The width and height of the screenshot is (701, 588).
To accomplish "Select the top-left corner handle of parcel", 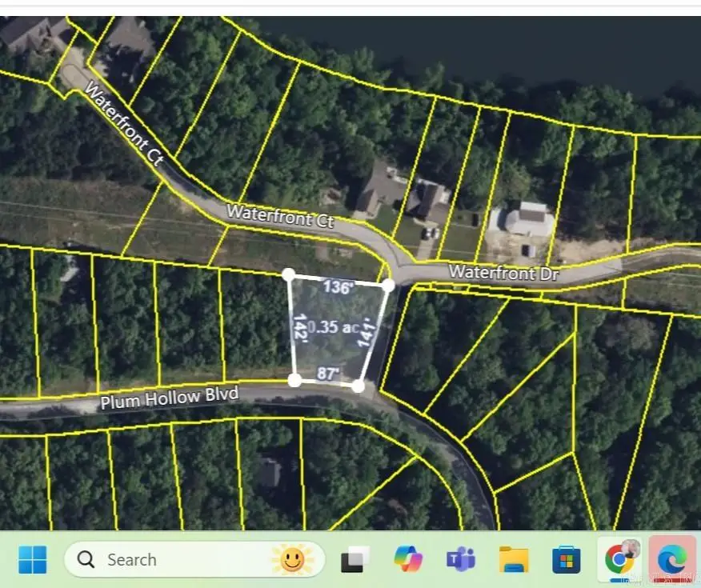I will coord(289,274).
